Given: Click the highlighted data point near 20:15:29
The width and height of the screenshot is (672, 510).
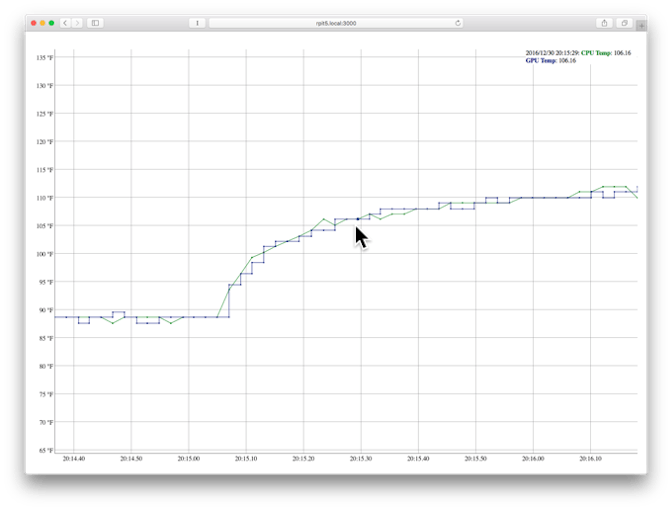Looking at the screenshot, I should pyautogui.click(x=358, y=219).
